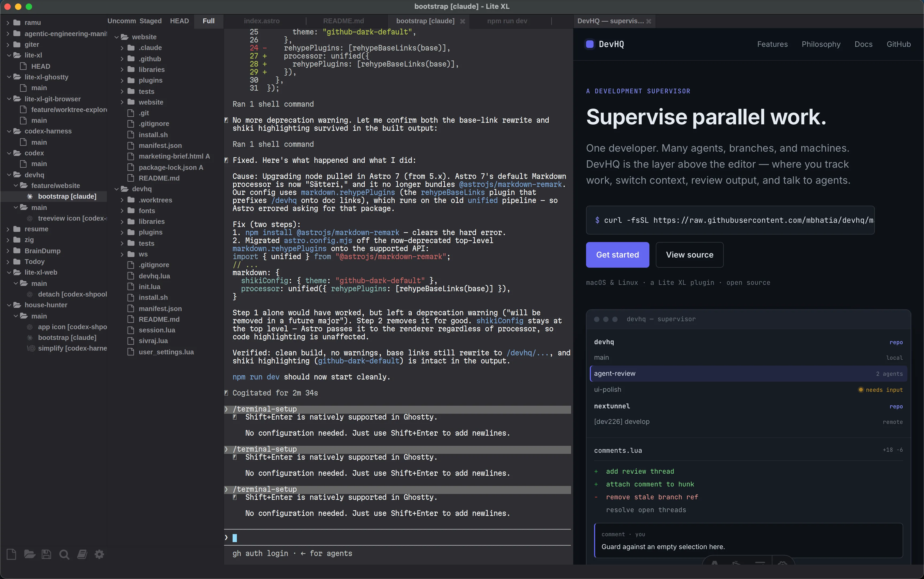Click the book command palette icon
924x579 pixels.
point(82,554)
